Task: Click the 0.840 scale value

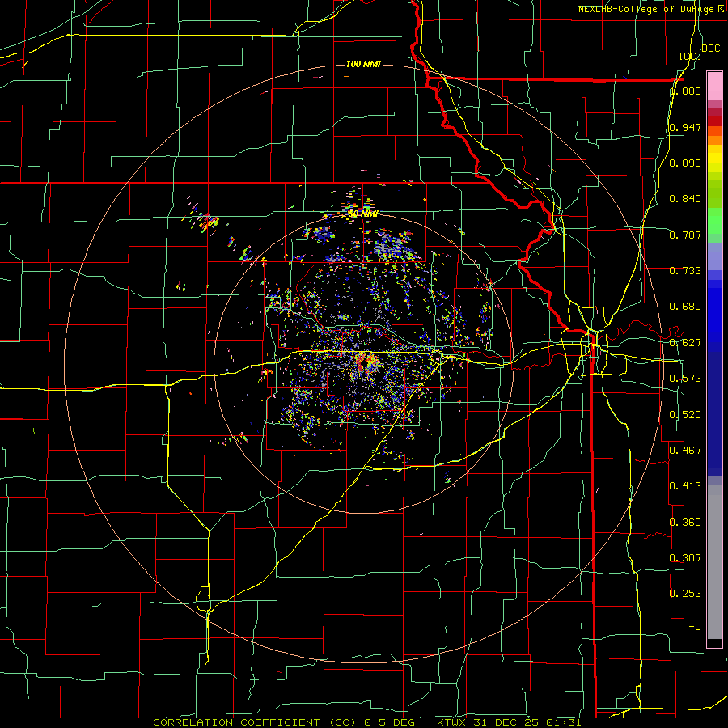Action: [685, 199]
